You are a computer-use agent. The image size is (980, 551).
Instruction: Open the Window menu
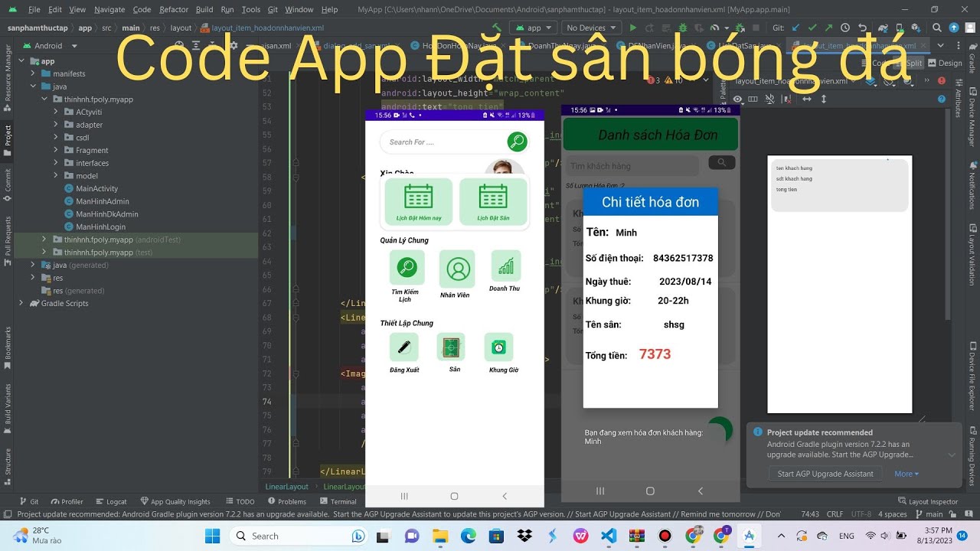pyautogui.click(x=299, y=9)
